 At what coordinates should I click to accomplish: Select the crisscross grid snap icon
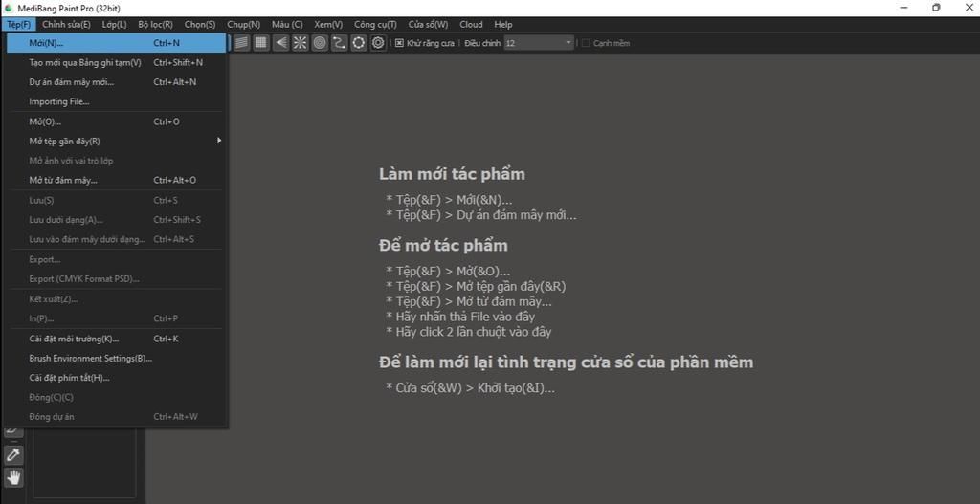point(261,42)
